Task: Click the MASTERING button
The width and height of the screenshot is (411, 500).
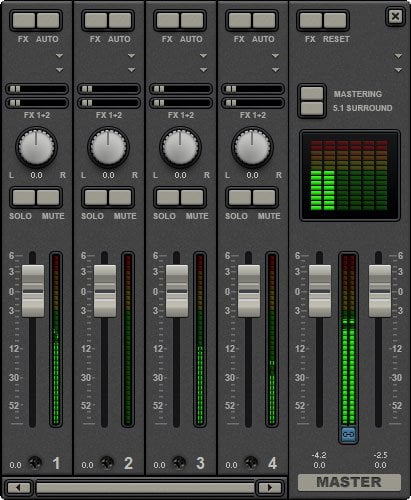Action: point(312,93)
